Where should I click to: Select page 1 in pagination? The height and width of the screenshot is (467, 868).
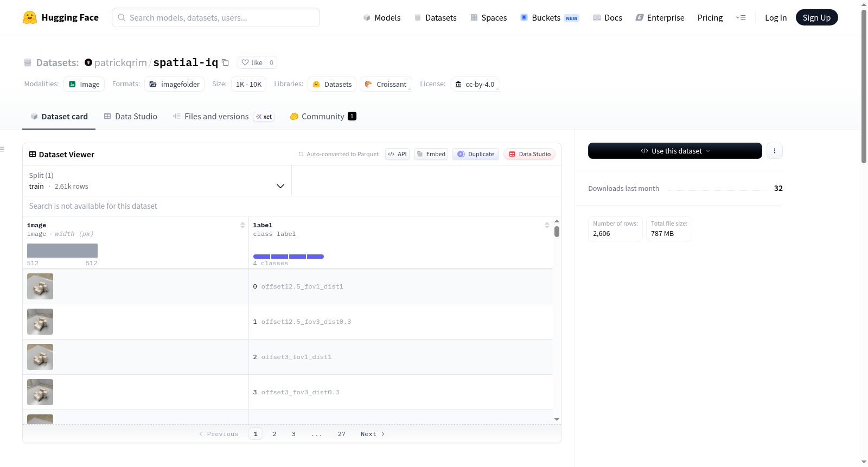(256, 434)
